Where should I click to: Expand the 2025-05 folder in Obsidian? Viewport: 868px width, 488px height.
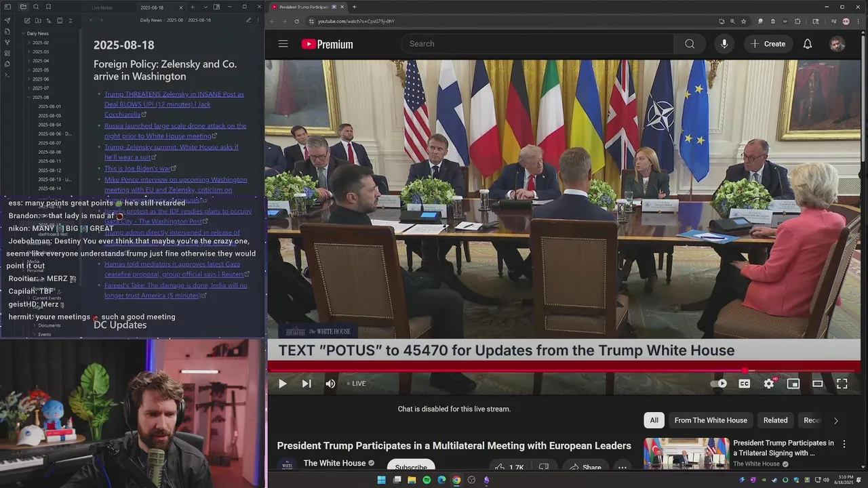pos(40,70)
